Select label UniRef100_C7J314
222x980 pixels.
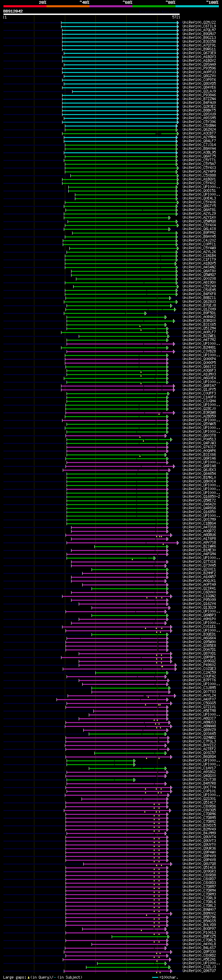pos(199,145)
